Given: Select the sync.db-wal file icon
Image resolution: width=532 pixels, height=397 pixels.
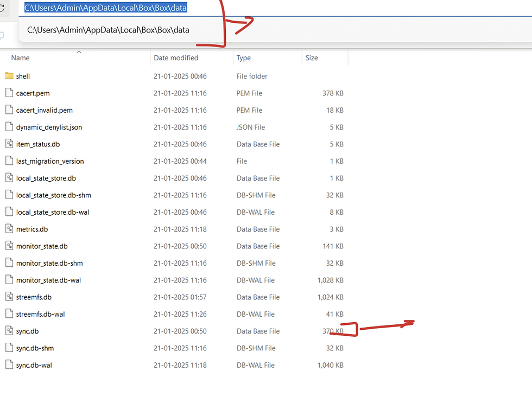Looking at the screenshot, I should pyautogui.click(x=9, y=365).
